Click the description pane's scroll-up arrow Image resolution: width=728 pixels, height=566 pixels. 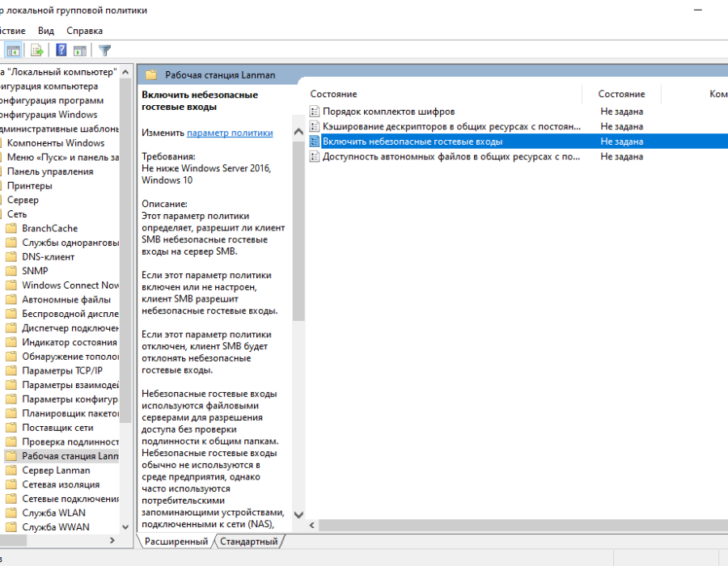click(299, 132)
